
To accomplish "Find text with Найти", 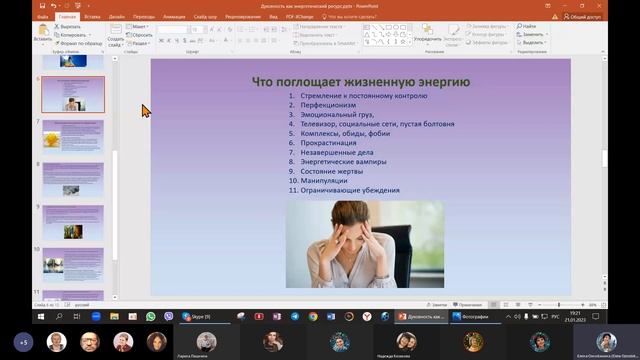I will [526, 26].
